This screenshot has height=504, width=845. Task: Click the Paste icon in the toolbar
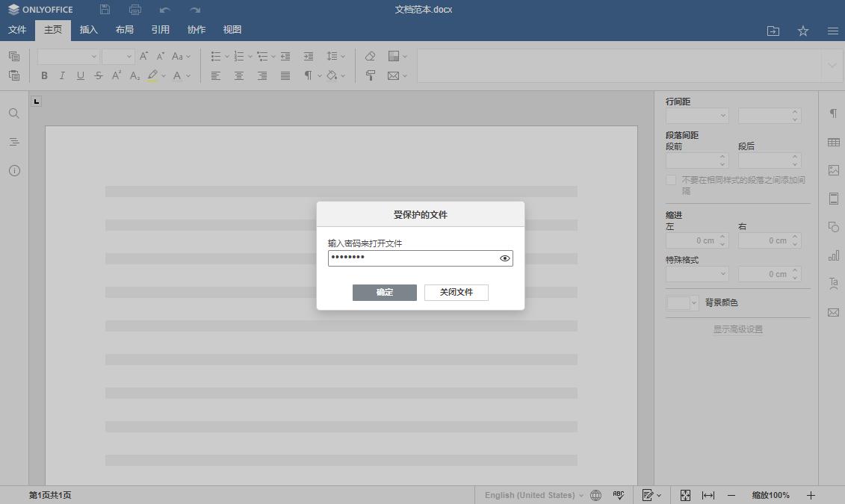14,75
